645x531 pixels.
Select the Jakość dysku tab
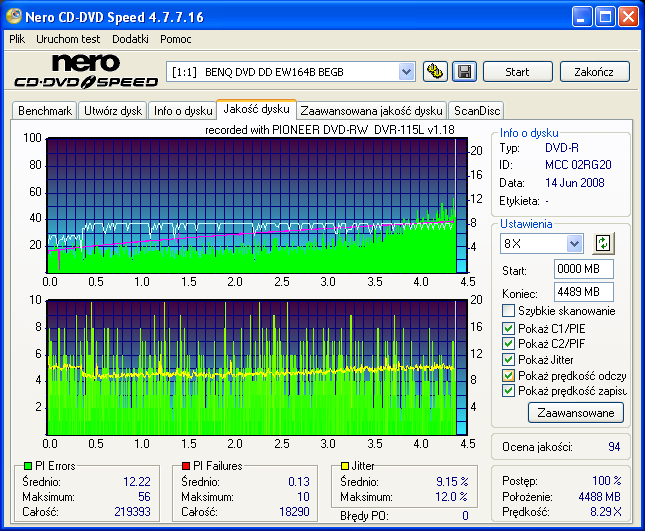click(x=256, y=109)
